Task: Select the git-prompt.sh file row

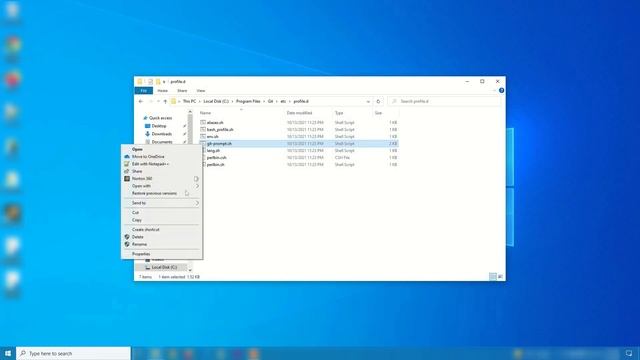Action: click(299, 144)
